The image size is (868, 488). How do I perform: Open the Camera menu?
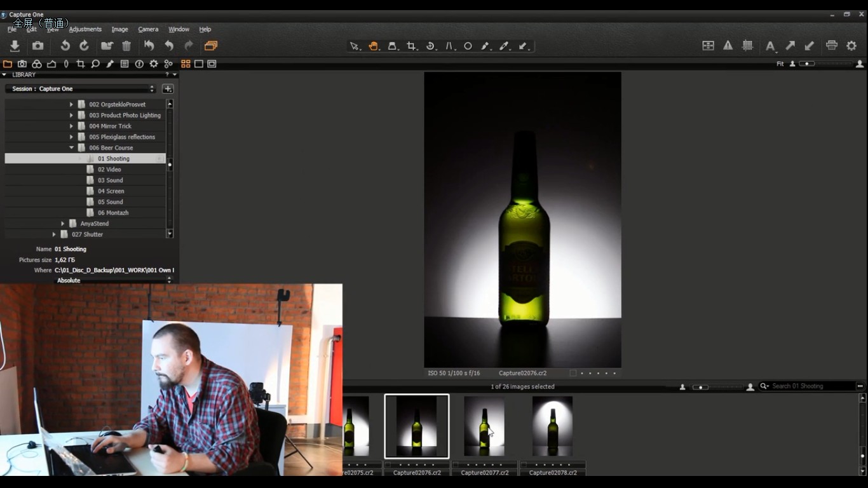click(x=148, y=29)
